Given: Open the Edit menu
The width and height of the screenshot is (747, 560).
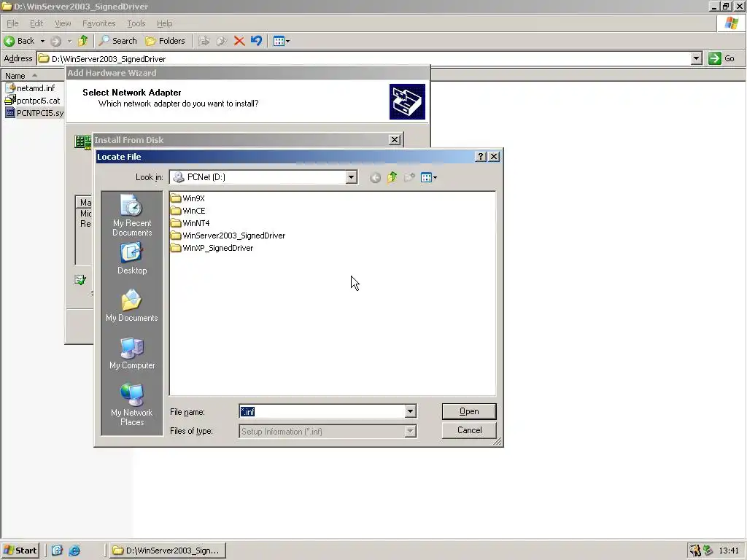Looking at the screenshot, I should click(x=36, y=23).
